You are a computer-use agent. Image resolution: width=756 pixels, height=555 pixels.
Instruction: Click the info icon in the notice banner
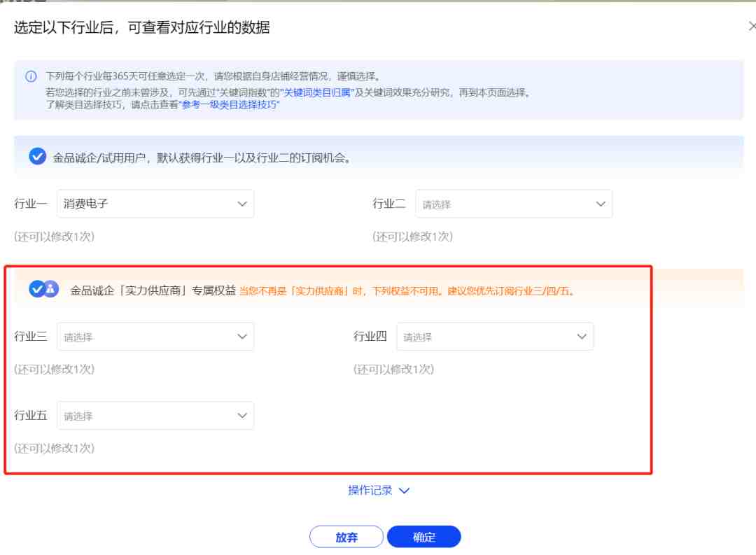tap(31, 76)
